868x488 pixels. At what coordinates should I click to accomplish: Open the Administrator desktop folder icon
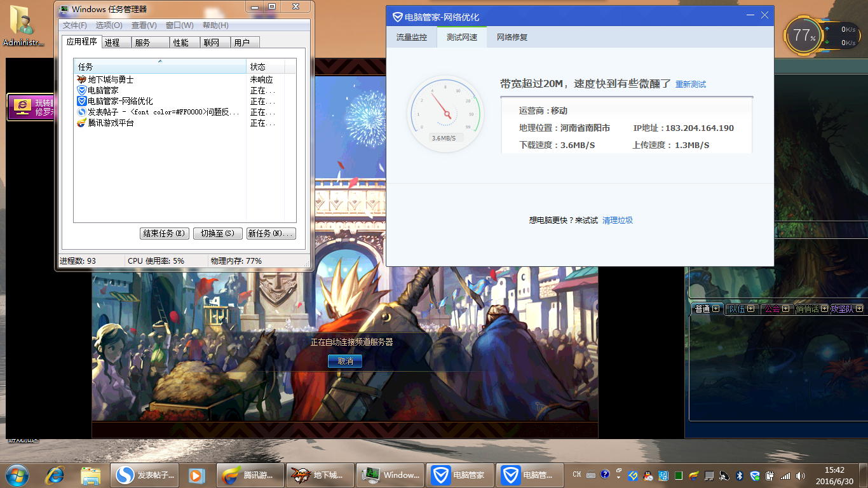pyautogui.click(x=24, y=27)
